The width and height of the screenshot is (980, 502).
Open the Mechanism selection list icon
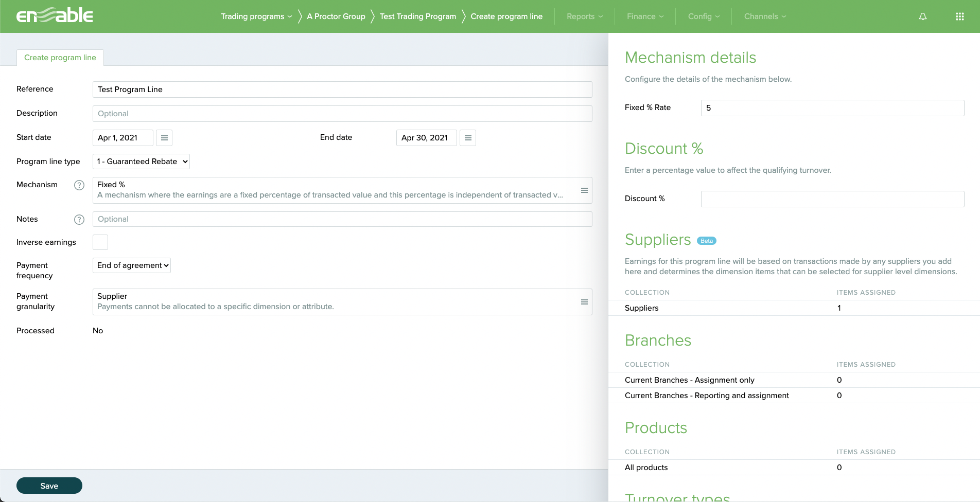pos(584,190)
